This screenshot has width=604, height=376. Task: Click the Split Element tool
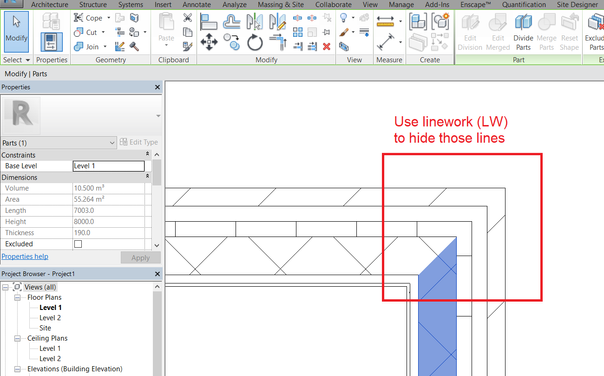(297, 18)
